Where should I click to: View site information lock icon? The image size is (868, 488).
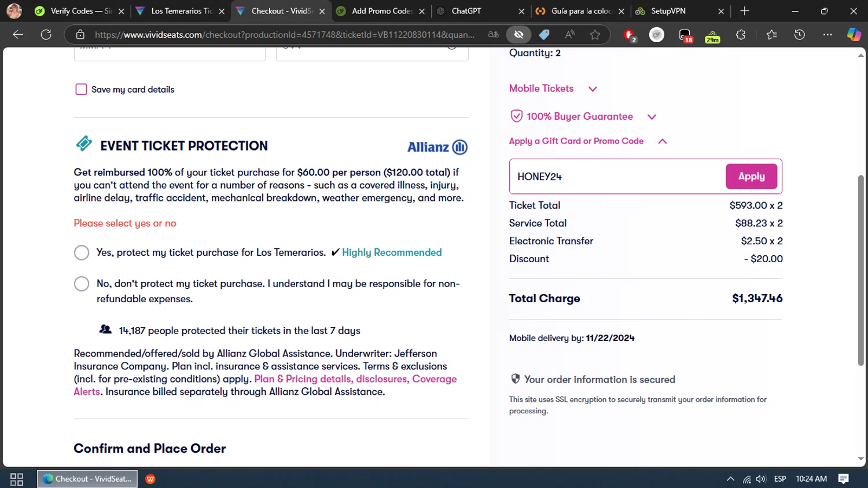[x=80, y=35]
